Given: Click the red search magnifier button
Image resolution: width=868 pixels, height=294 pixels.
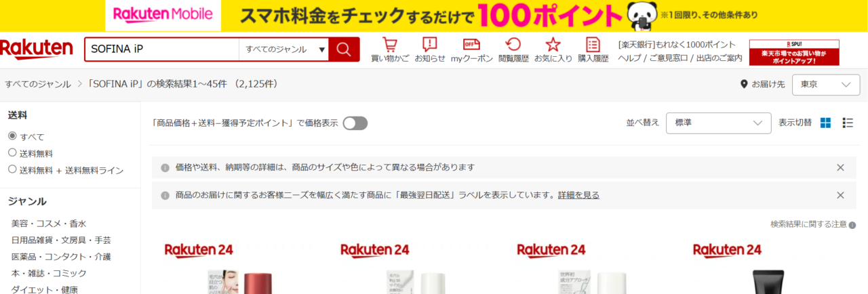Looking at the screenshot, I should (344, 49).
